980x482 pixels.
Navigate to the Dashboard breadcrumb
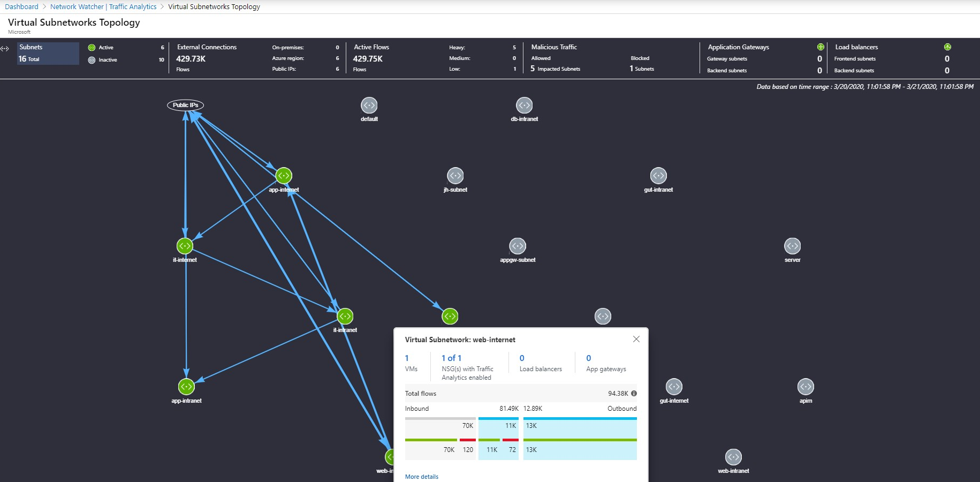[21, 6]
